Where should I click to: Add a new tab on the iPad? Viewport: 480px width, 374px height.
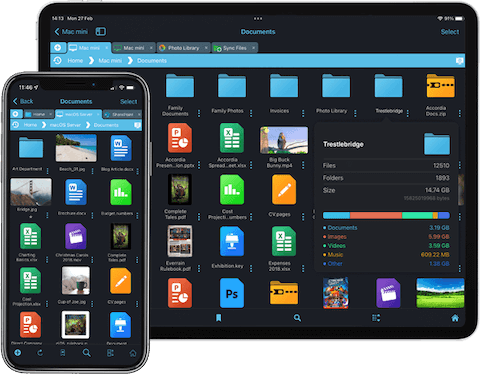tap(58, 48)
